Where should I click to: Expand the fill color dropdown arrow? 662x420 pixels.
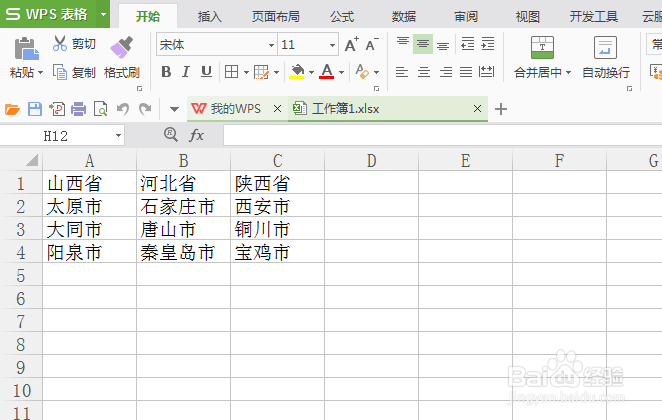[x=311, y=73]
